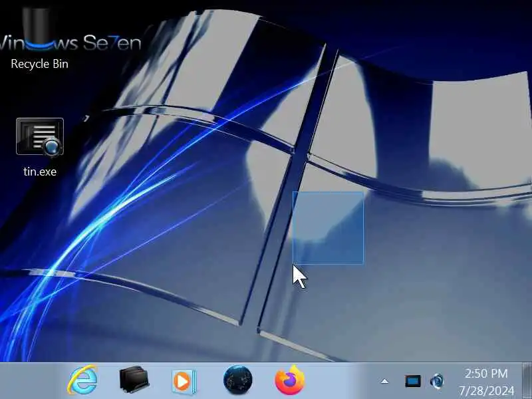
Task: Click the Show desktop strip at the taskbar edge
Action: (x=527, y=380)
